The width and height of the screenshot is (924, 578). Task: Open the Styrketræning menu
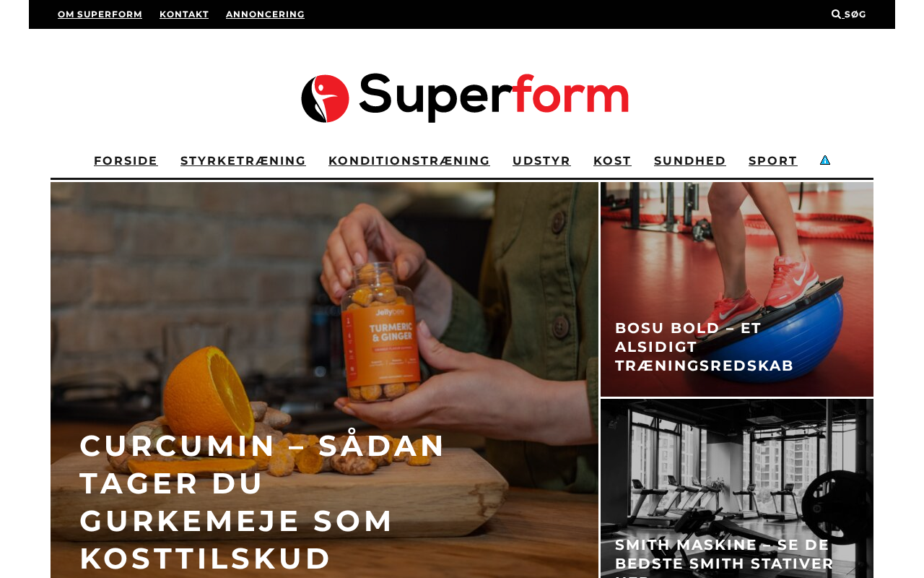(x=243, y=160)
